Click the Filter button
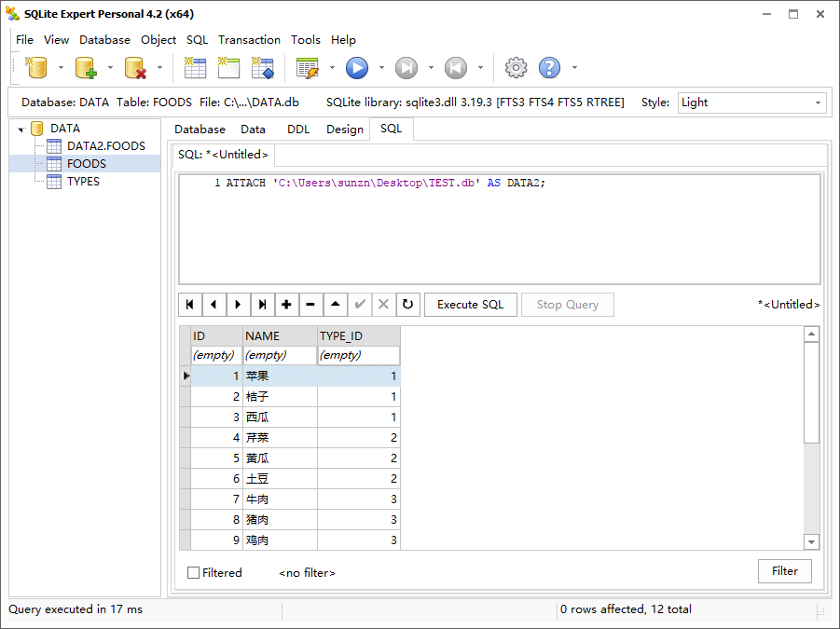 (x=784, y=571)
